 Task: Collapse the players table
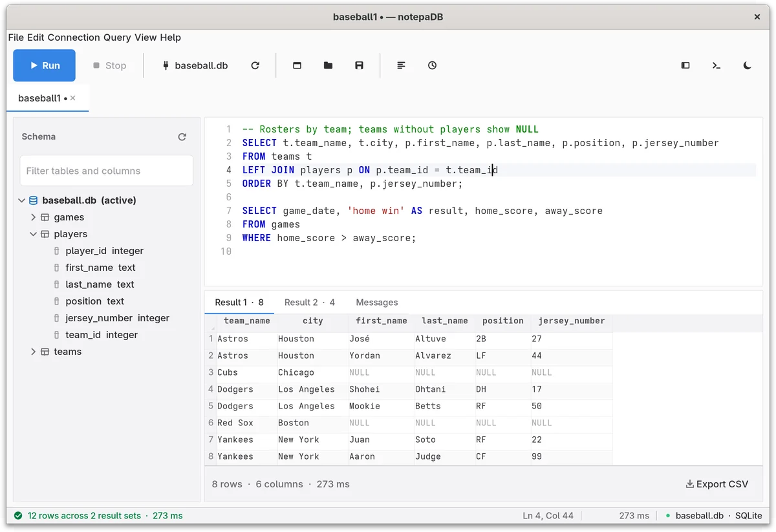tap(34, 234)
